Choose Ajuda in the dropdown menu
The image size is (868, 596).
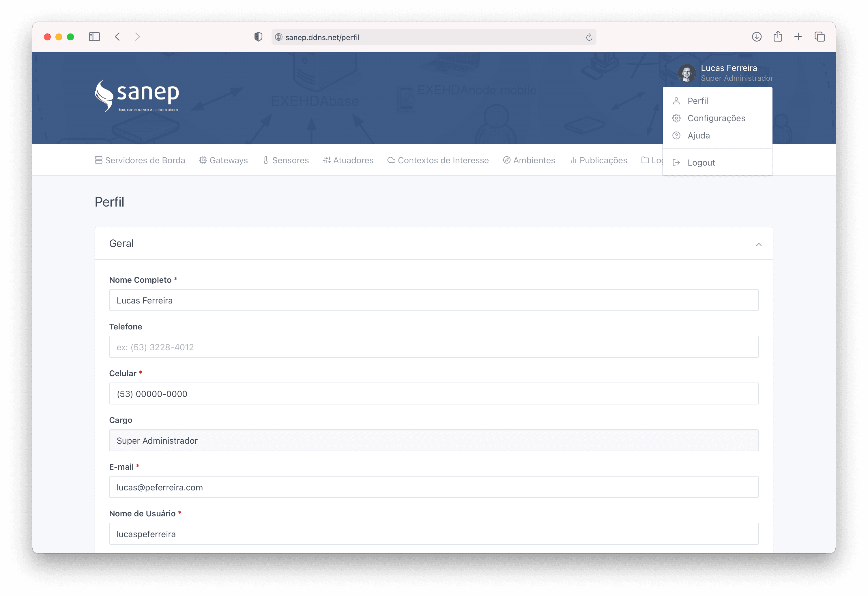pos(698,136)
